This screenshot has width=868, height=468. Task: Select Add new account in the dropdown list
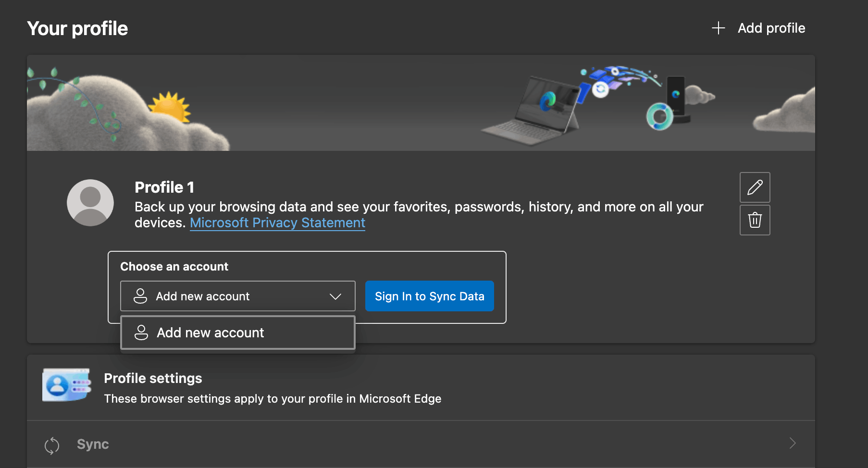coord(237,333)
